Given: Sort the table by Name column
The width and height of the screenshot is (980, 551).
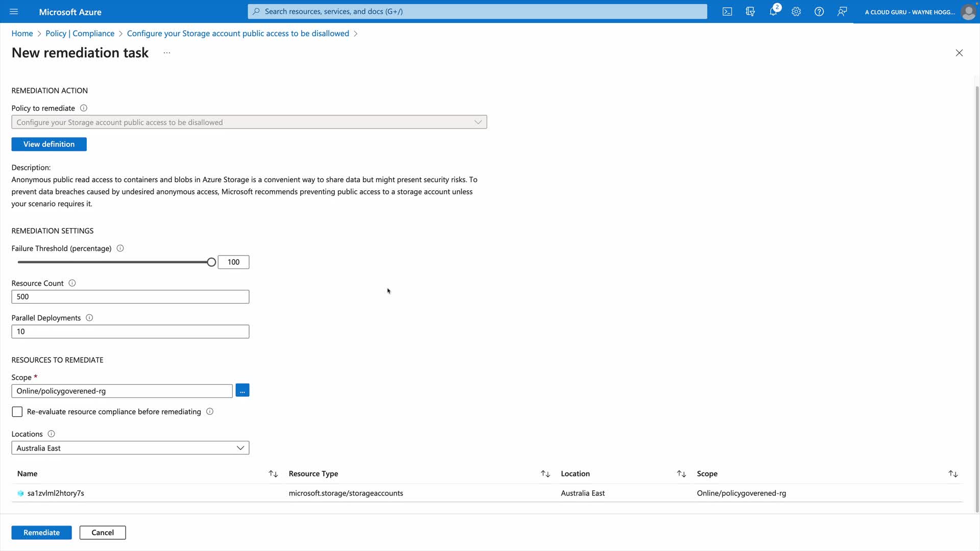Looking at the screenshot, I should click(273, 474).
